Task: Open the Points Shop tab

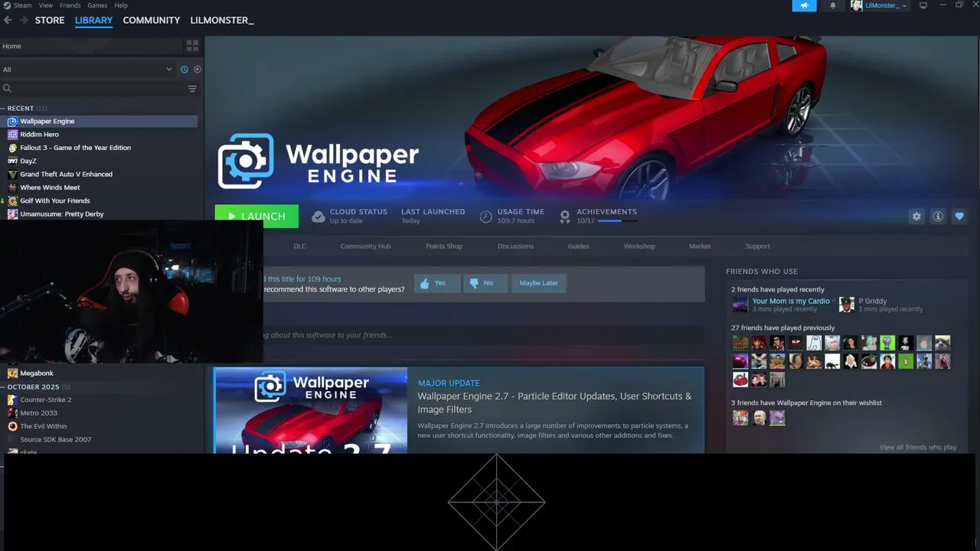Action: 444,246
